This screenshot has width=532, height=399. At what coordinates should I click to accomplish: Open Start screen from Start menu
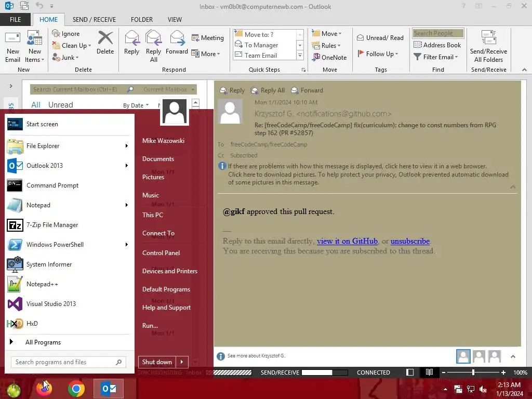[69, 124]
